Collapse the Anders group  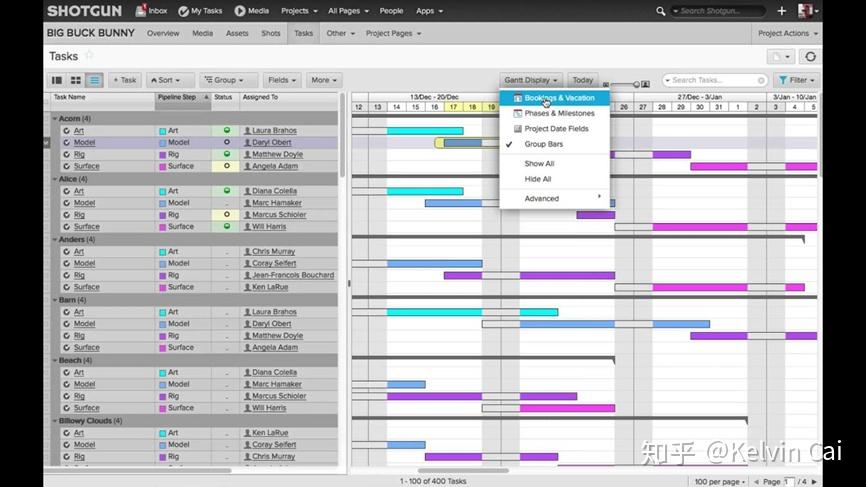(55, 239)
